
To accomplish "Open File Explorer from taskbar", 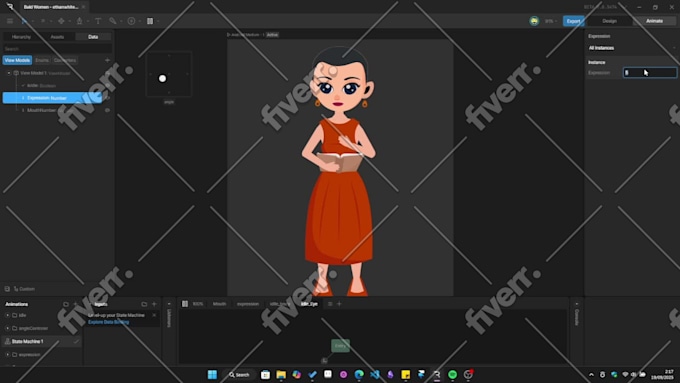I will pos(281,374).
